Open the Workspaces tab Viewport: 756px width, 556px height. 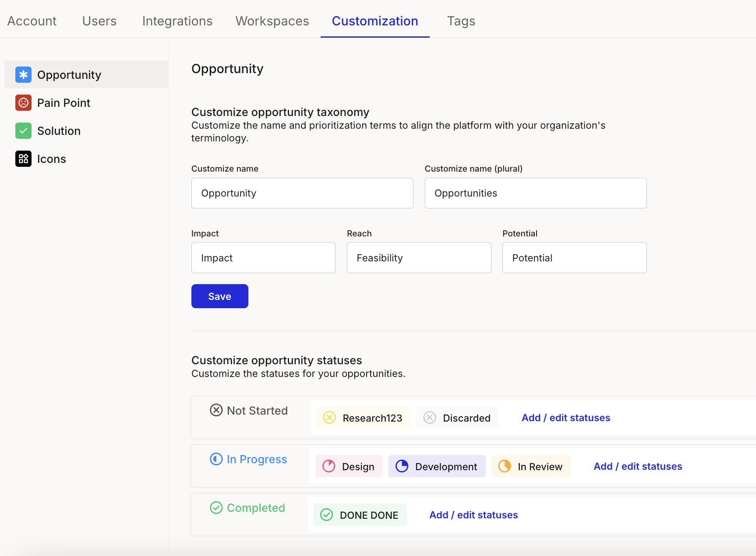272,21
